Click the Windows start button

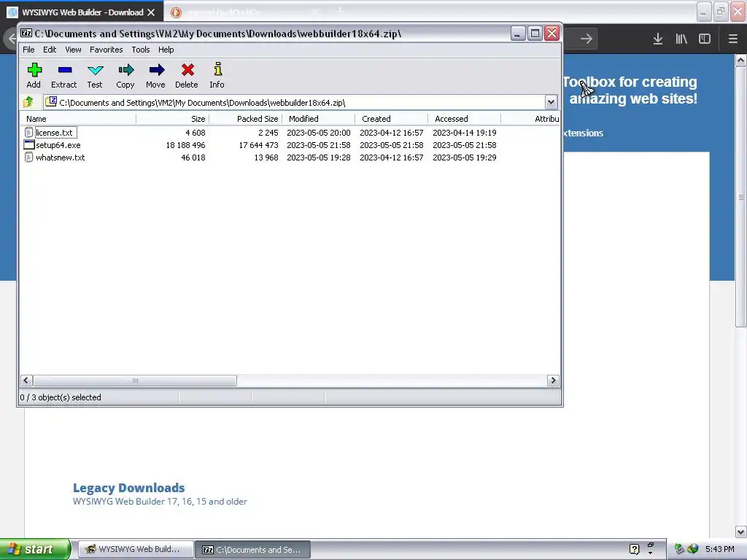35,549
